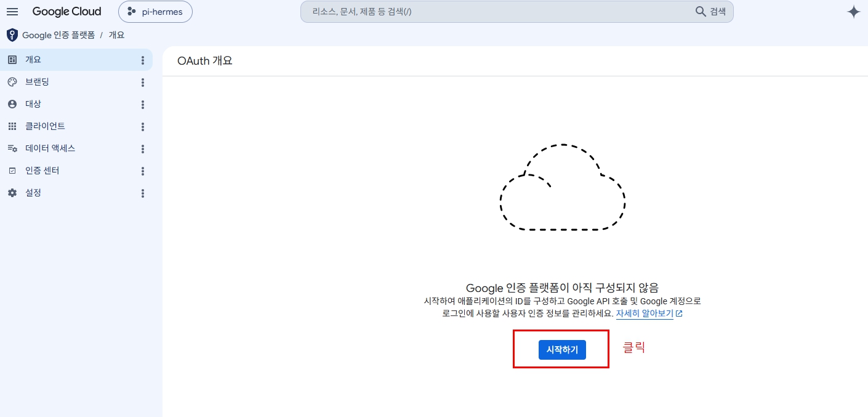
Task: Click the 대상 person icon
Action: tap(12, 104)
